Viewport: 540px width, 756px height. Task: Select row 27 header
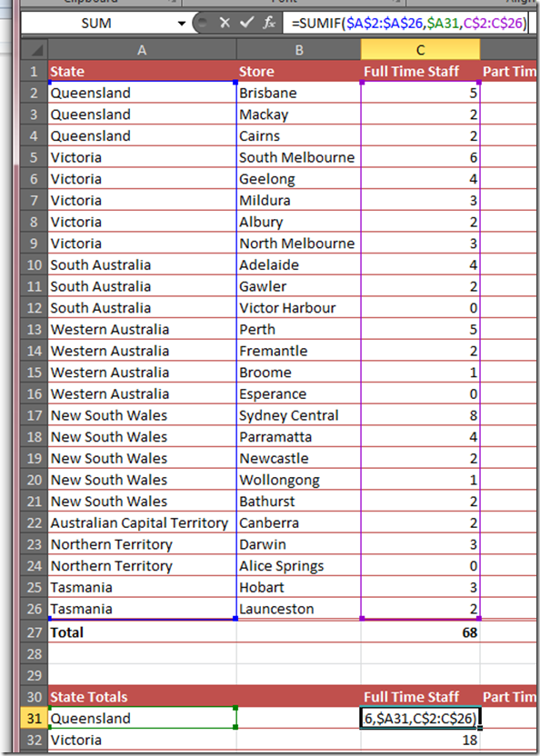[x=34, y=632]
